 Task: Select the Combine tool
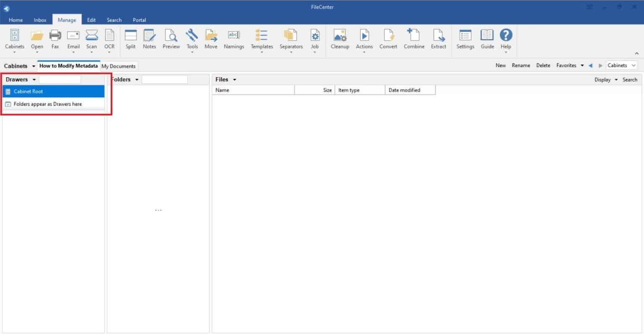[414, 40]
